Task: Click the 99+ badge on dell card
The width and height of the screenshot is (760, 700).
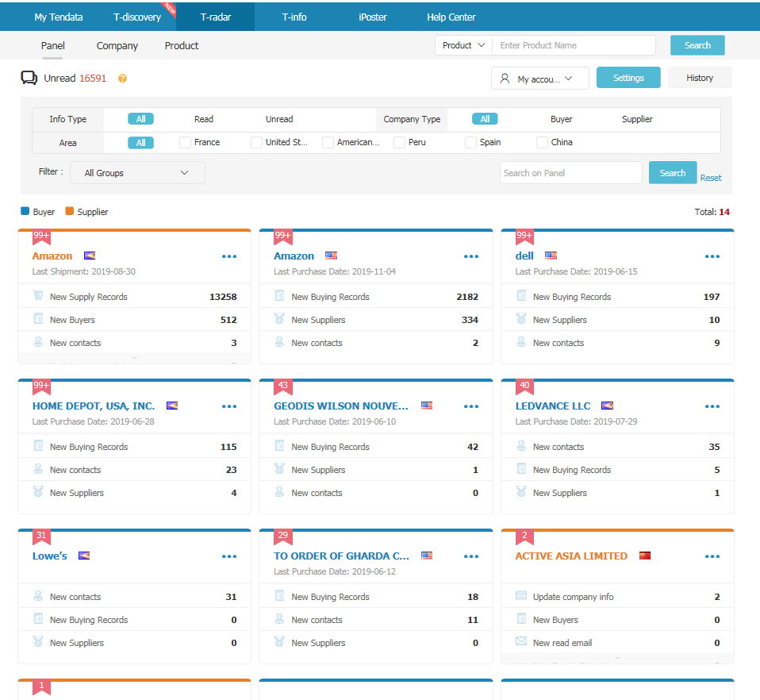Action: pos(524,237)
